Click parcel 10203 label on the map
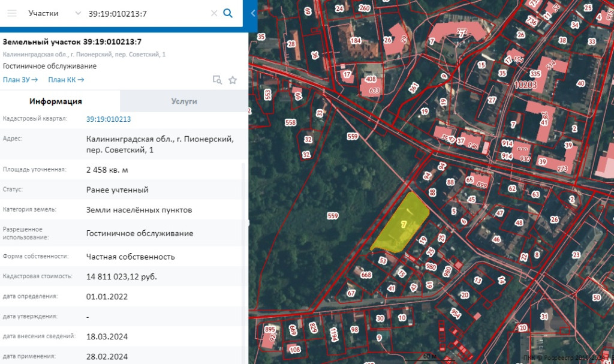 tap(525, 85)
